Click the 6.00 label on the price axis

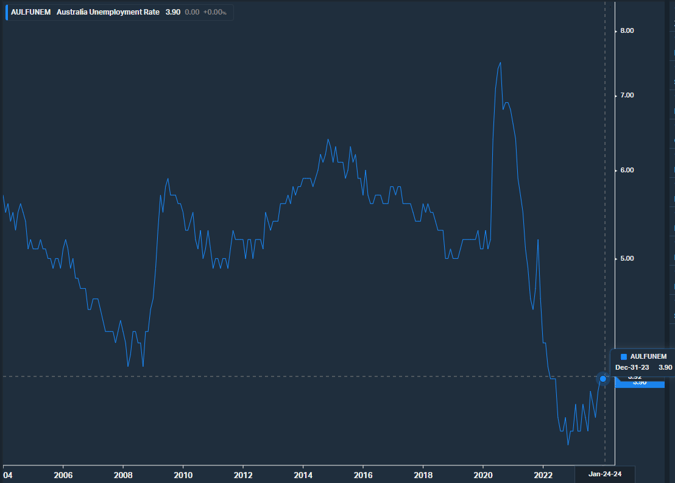627,170
